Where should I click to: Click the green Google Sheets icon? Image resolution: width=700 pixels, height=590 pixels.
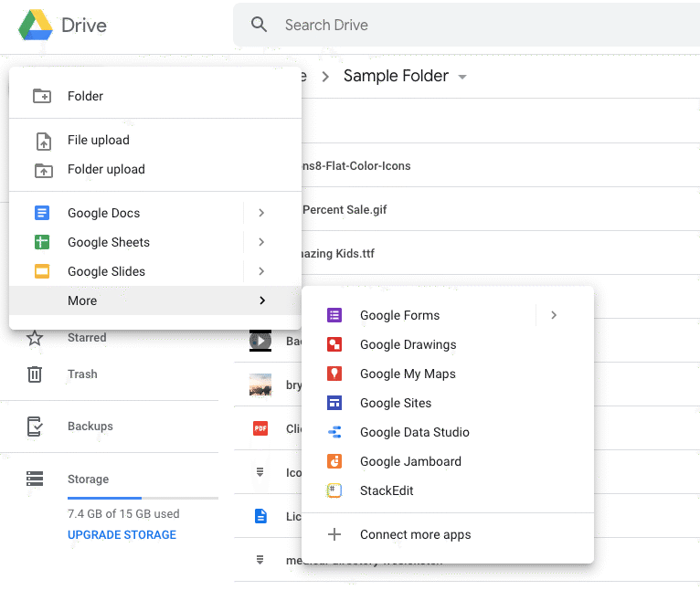point(42,242)
